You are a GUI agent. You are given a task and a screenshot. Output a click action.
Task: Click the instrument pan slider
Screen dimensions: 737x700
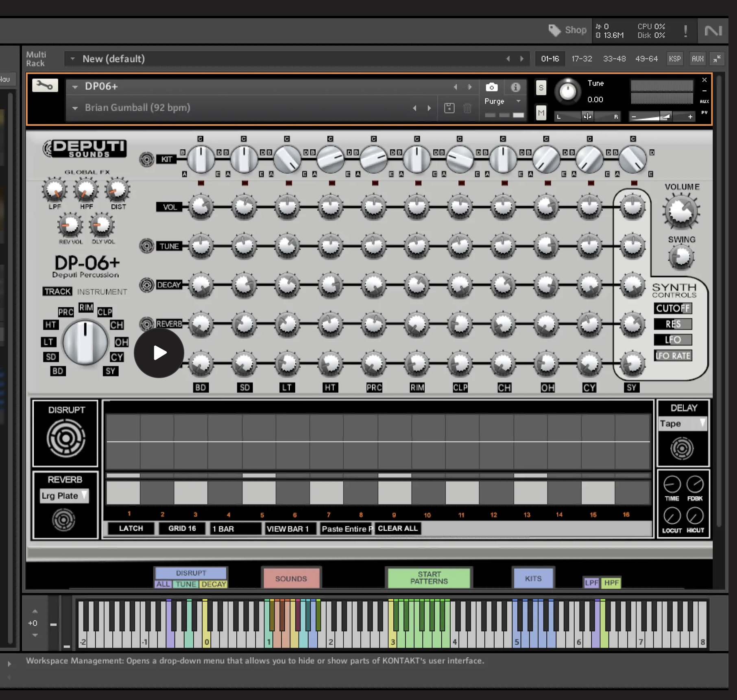tap(587, 117)
